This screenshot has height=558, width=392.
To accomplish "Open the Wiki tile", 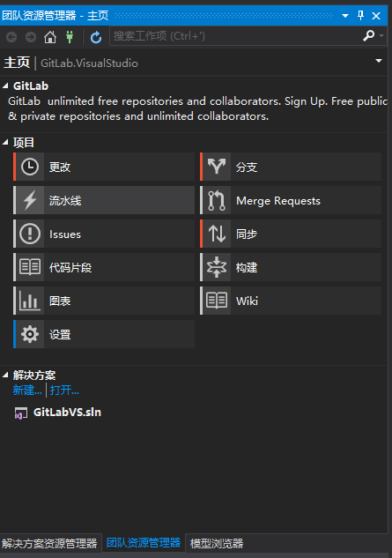I will [x=291, y=301].
